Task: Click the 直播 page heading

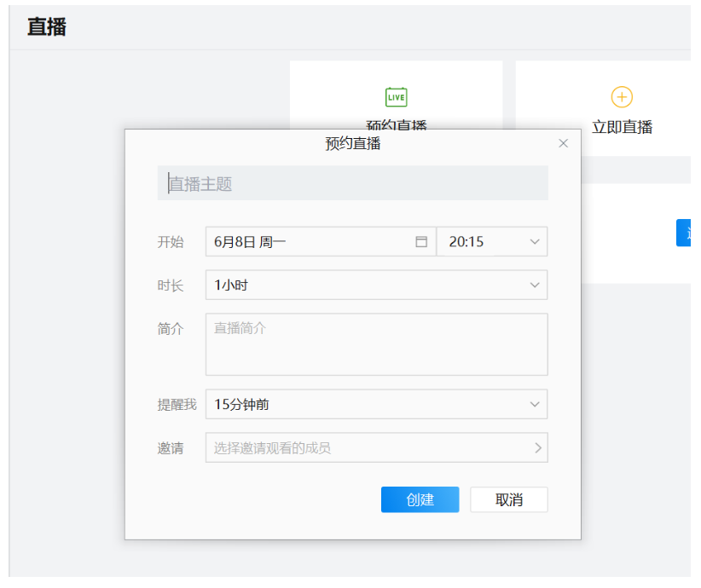Action: tap(47, 27)
